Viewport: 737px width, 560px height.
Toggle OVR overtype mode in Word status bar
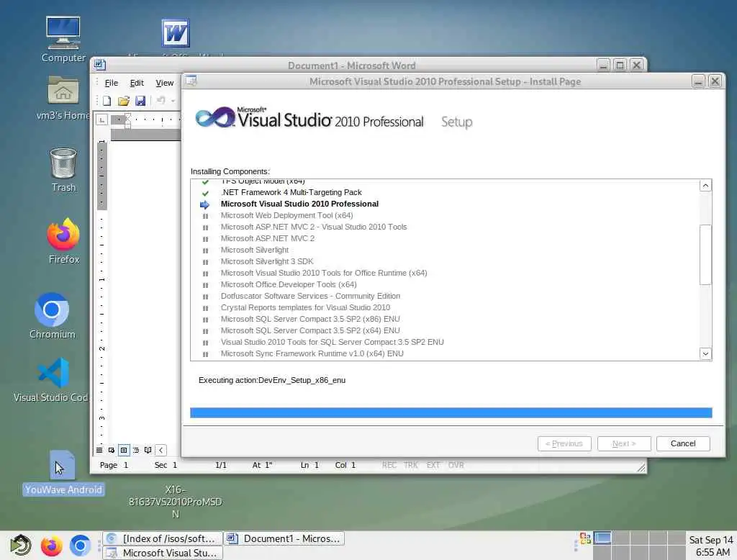point(456,465)
